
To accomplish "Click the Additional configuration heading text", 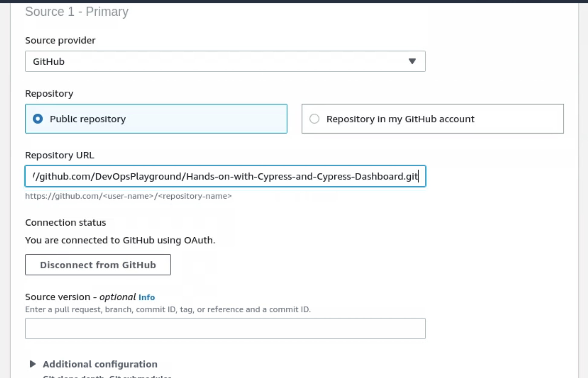I will 100,364.
